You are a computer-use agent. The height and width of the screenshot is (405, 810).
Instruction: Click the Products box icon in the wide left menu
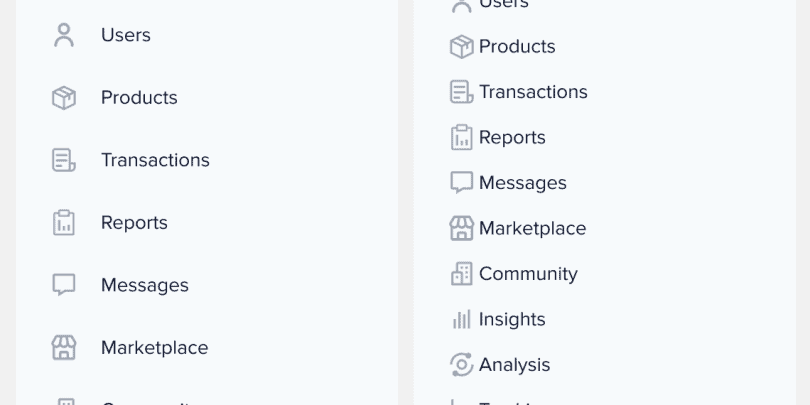64,98
